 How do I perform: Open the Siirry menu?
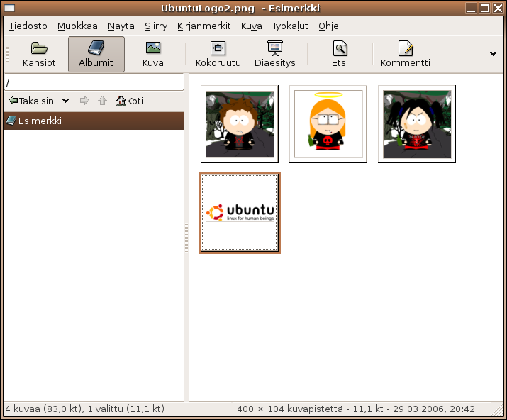click(156, 26)
